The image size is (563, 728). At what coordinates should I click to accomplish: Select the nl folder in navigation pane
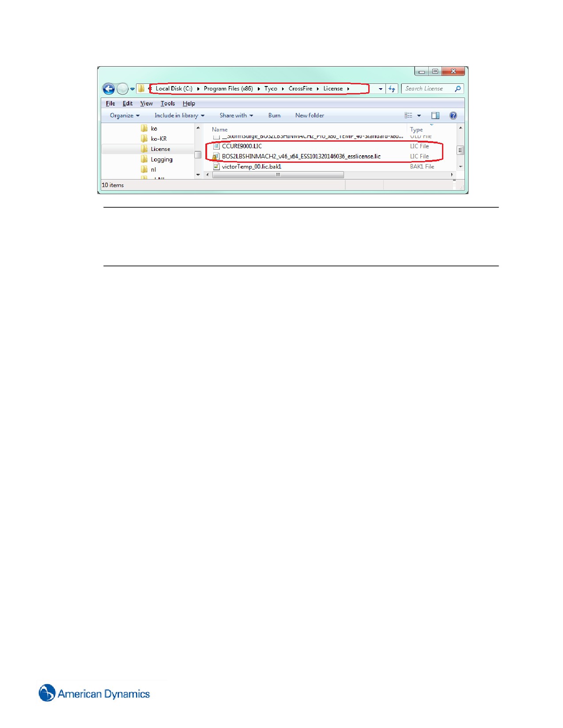pos(153,169)
